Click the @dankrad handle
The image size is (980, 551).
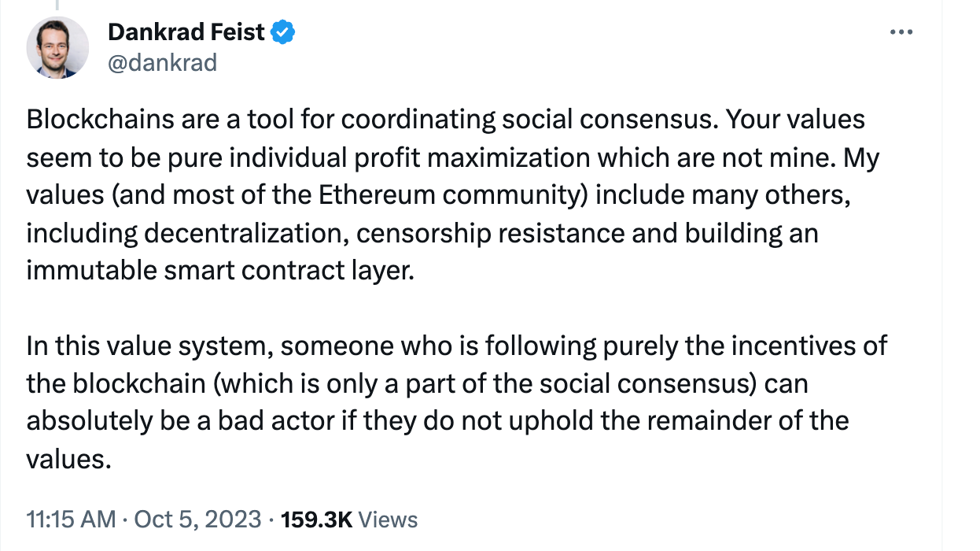click(x=161, y=63)
